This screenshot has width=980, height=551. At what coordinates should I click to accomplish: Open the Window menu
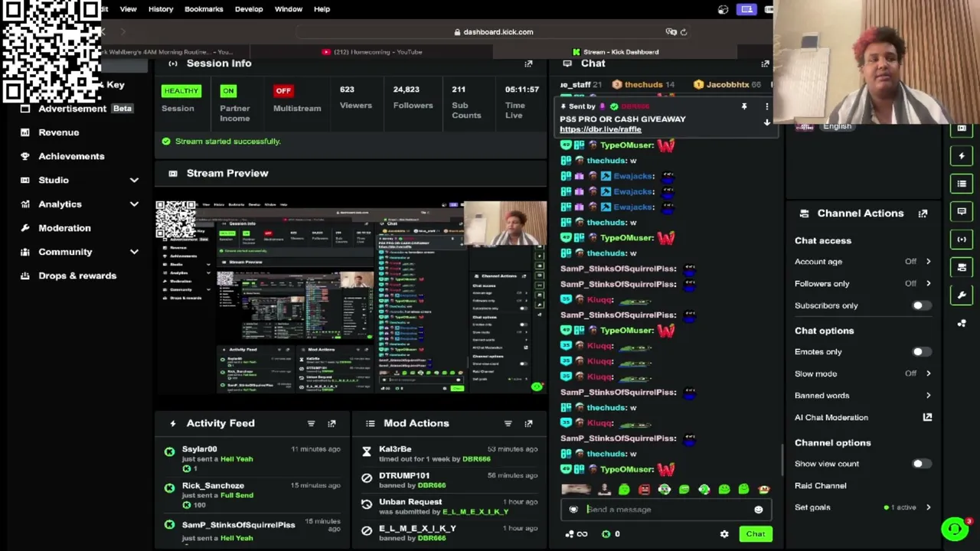(289, 9)
